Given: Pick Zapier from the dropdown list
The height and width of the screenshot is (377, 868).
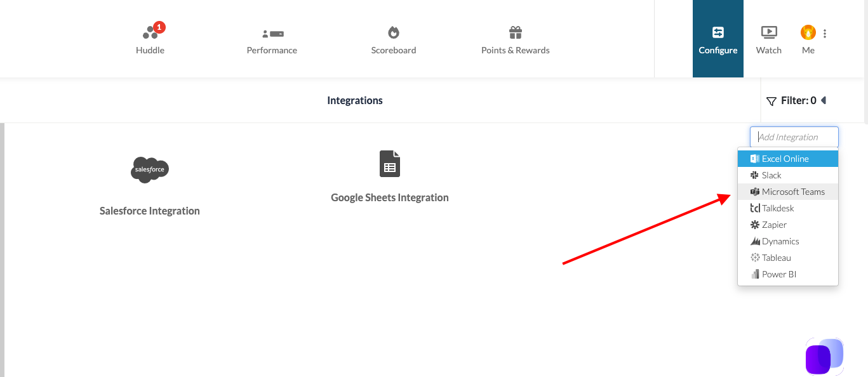Looking at the screenshot, I should pyautogui.click(x=788, y=225).
